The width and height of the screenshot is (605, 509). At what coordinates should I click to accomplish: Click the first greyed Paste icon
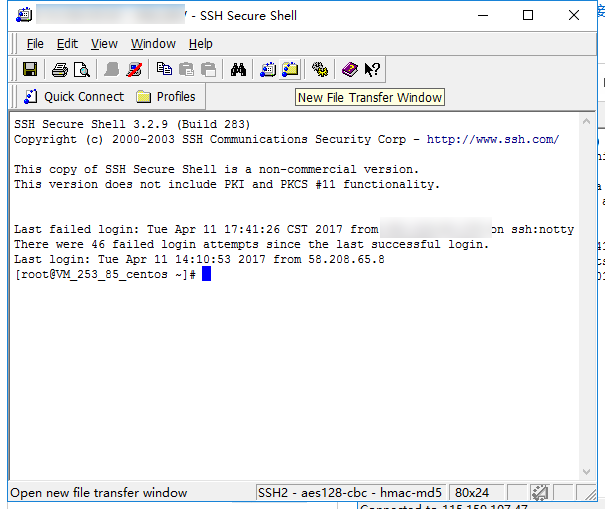(x=186, y=69)
